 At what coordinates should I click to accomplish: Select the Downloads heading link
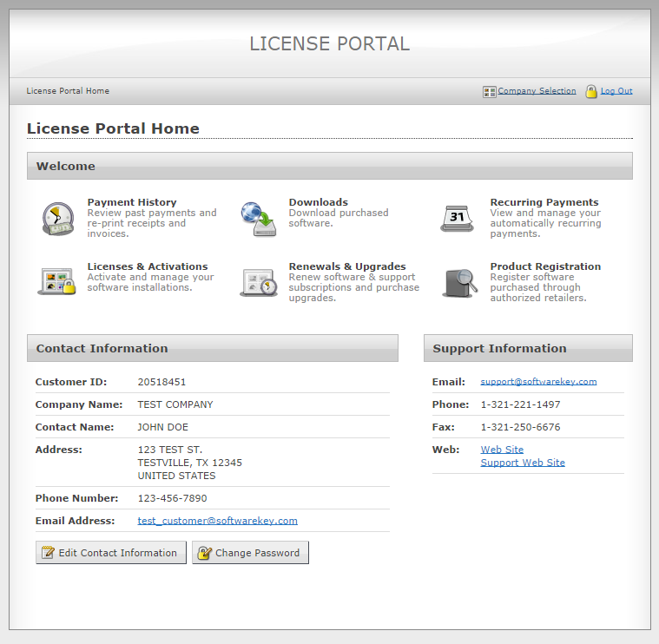[319, 202]
